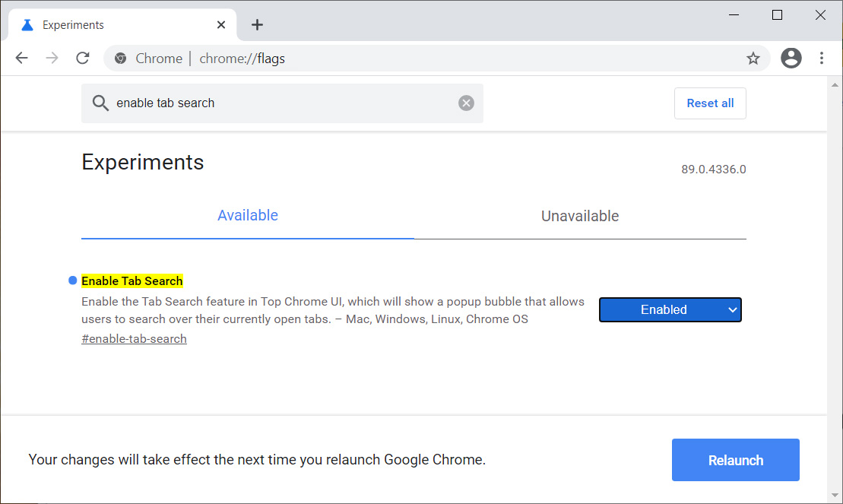Click the forward navigation arrow
This screenshot has width=843, height=504.
52,58
